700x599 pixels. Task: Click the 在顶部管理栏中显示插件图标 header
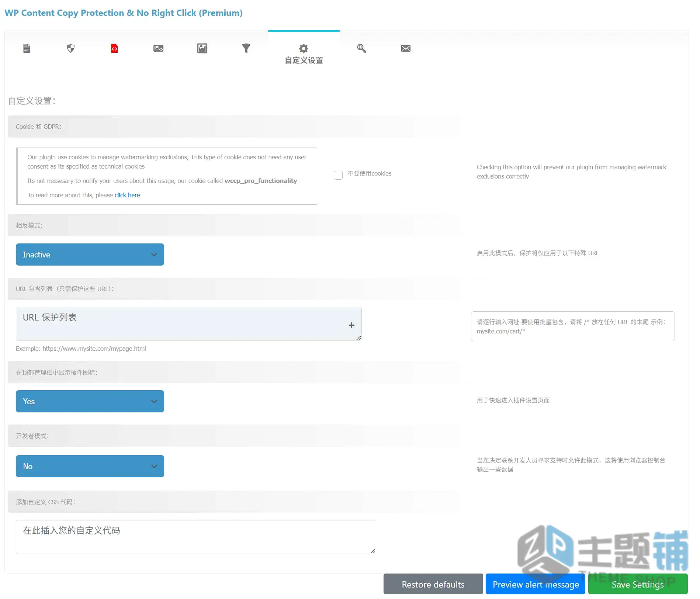click(235, 373)
